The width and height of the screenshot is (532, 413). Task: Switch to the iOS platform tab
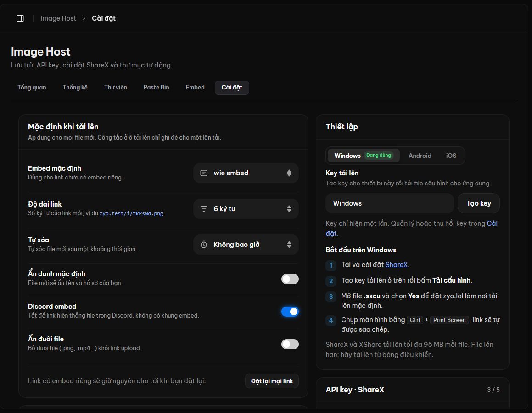pos(451,156)
